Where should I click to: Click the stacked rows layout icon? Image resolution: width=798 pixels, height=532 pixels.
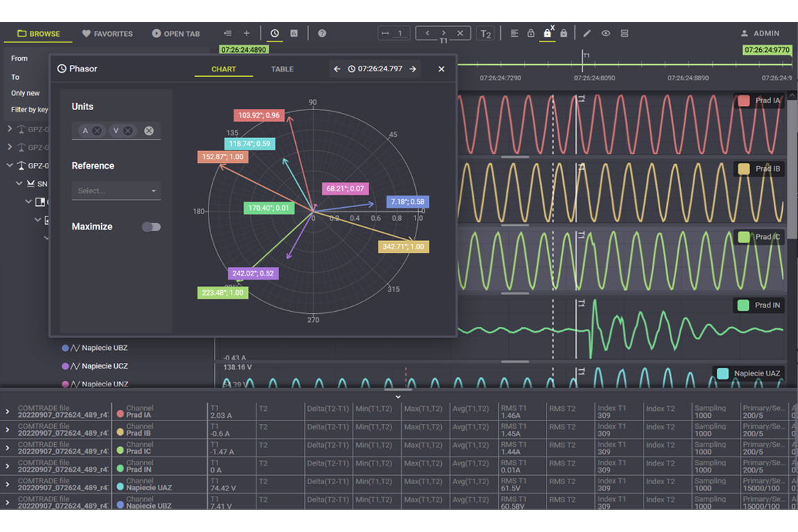pyautogui.click(x=624, y=33)
